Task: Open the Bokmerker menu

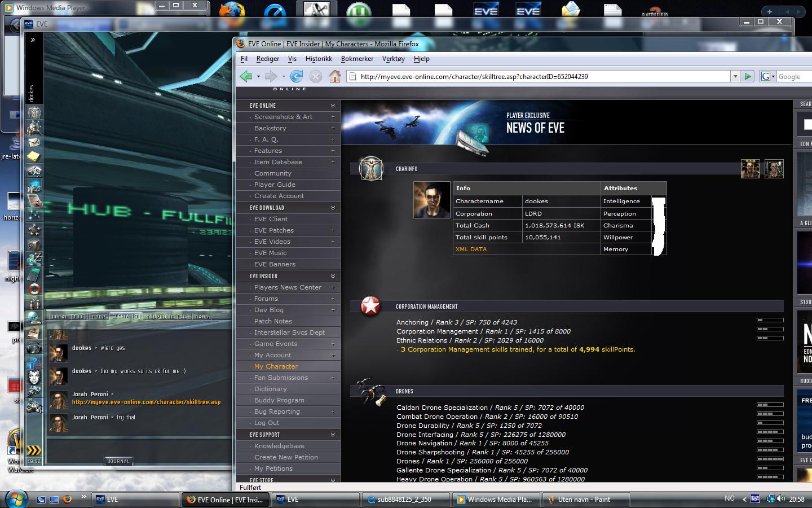Action: point(357,59)
